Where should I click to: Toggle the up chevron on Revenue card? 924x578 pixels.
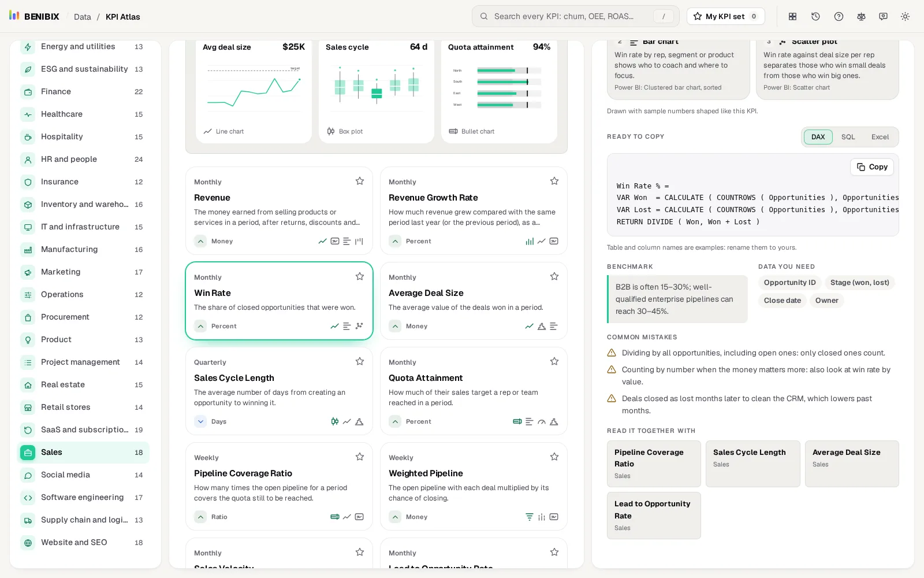click(200, 241)
